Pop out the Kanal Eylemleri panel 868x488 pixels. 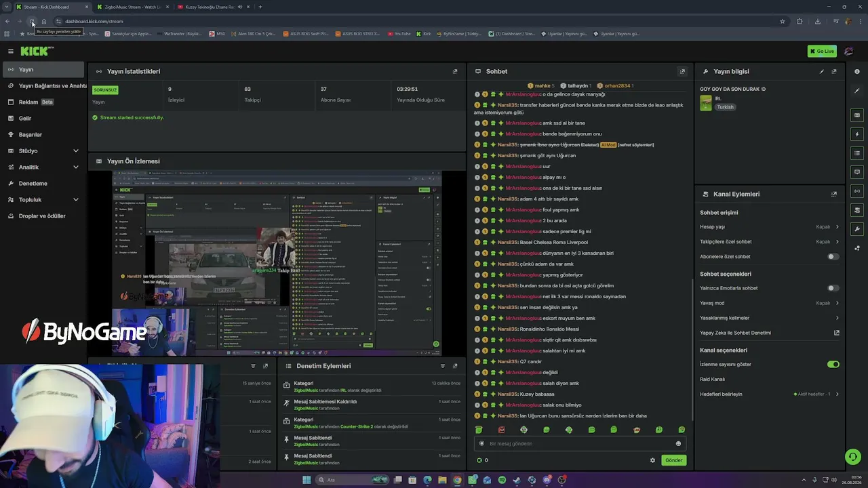[x=834, y=194]
